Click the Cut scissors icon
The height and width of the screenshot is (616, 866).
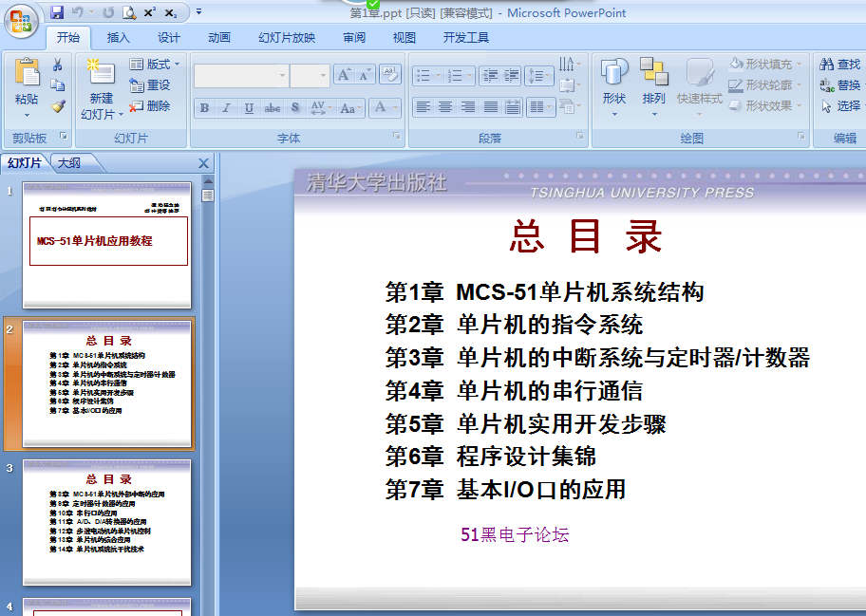(58, 65)
